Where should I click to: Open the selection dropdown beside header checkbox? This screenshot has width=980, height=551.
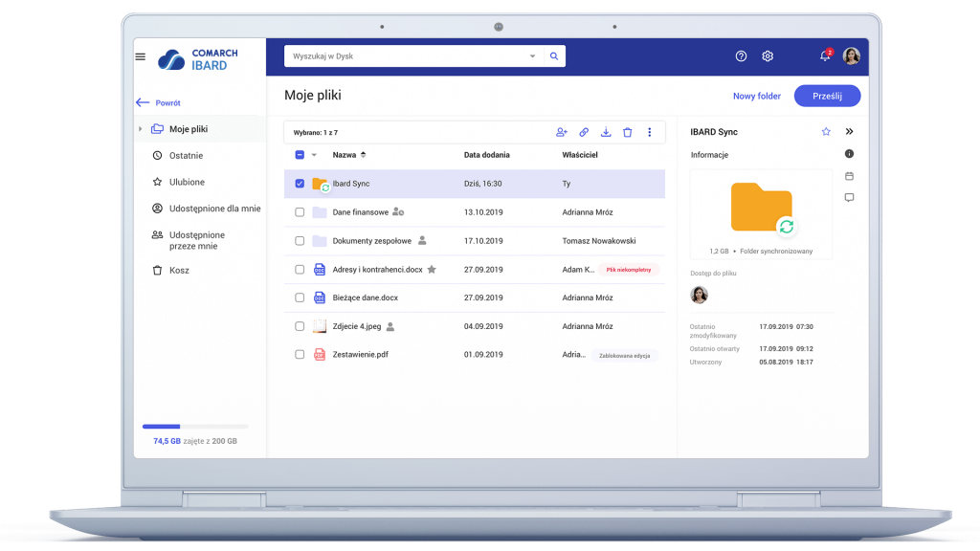coord(314,155)
